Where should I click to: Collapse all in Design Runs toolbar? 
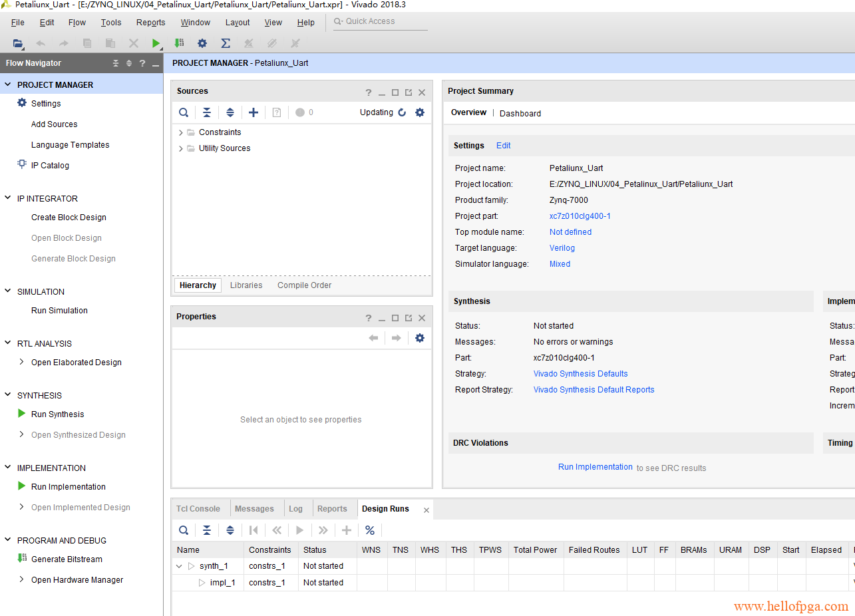[207, 530]
